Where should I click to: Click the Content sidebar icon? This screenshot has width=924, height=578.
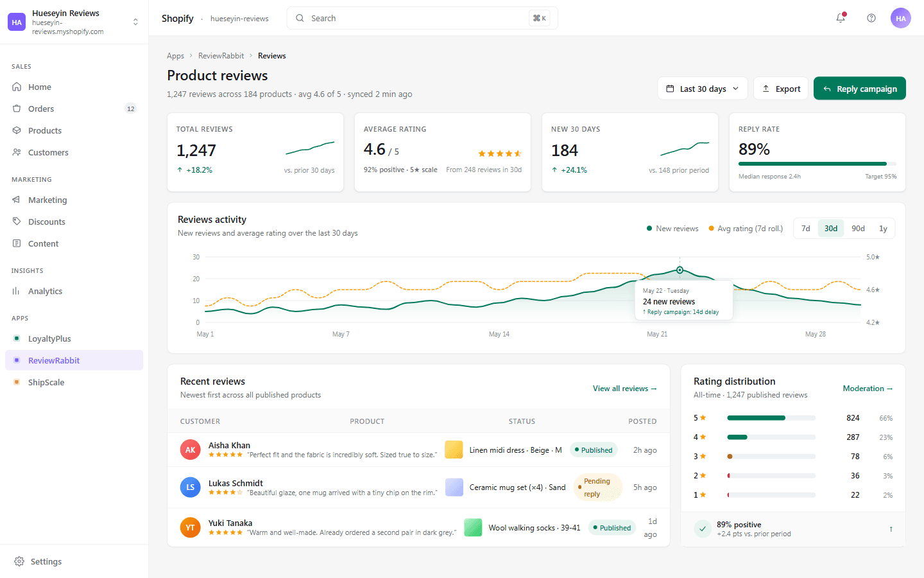point(17,243)
